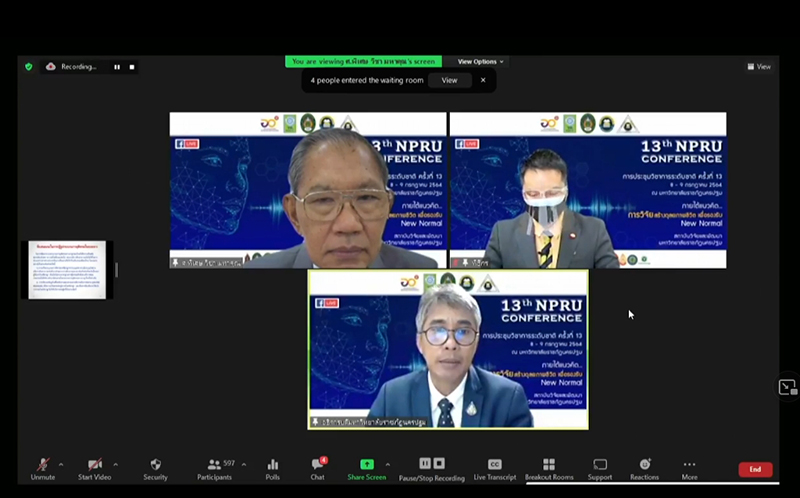Open Reactions menu
This screenshot has width=800, height=498.
(644, 469)
